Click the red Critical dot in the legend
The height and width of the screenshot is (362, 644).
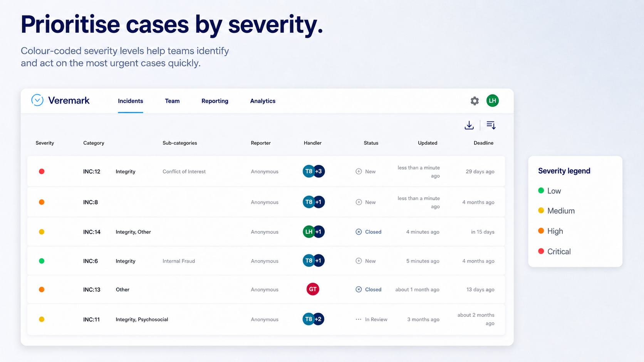coord(541,251)
